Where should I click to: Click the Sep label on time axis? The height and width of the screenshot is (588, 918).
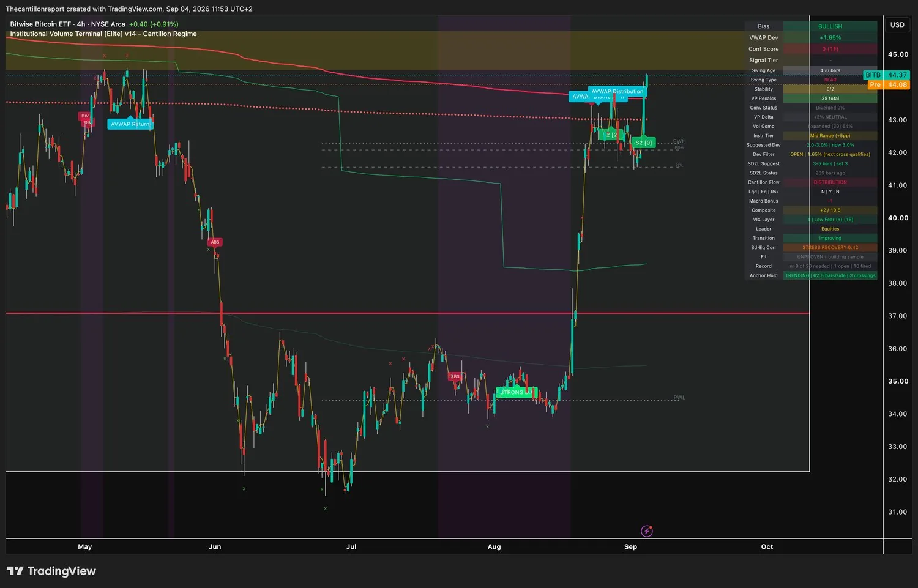pos(630,547)
